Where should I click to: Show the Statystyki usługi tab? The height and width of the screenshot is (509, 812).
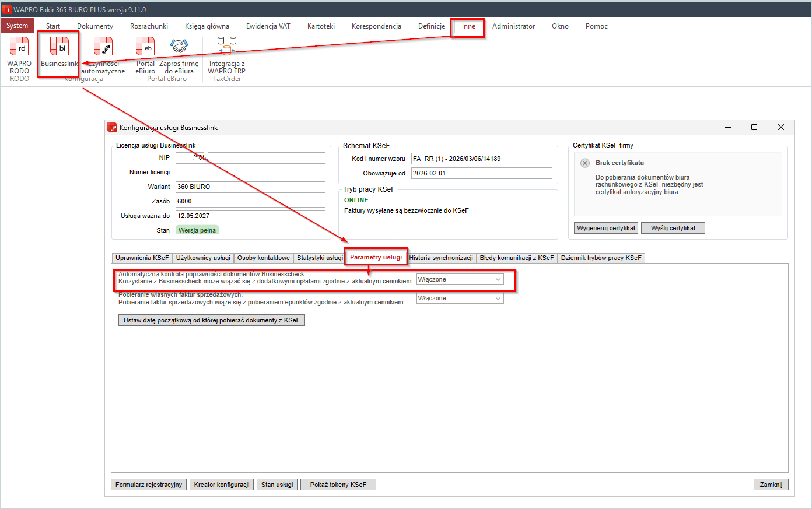pos(320,258)
